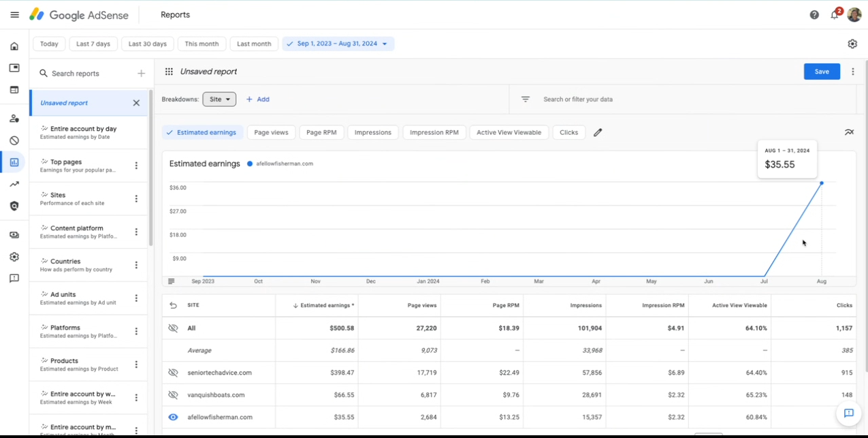This screenshot has height=438, width=868.
Task: Open the hamburger main menu
Action: click(x=14, y=15)
